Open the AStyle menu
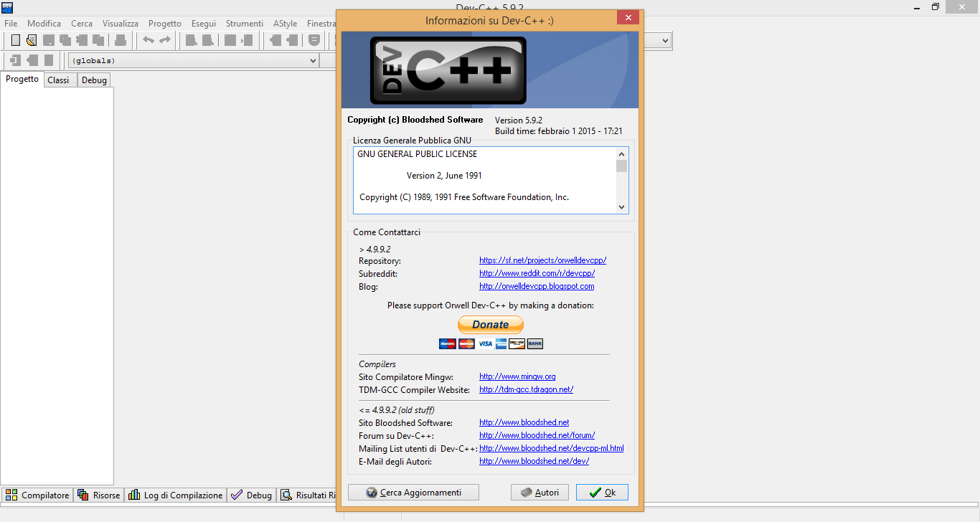This screenshot has width=980, height=522. 285,24
